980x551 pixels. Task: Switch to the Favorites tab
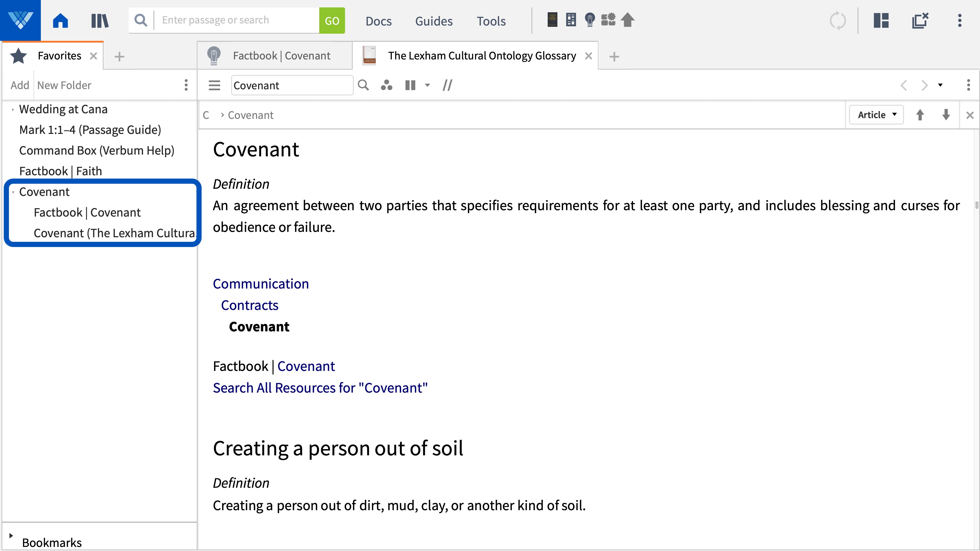(59, 56)
